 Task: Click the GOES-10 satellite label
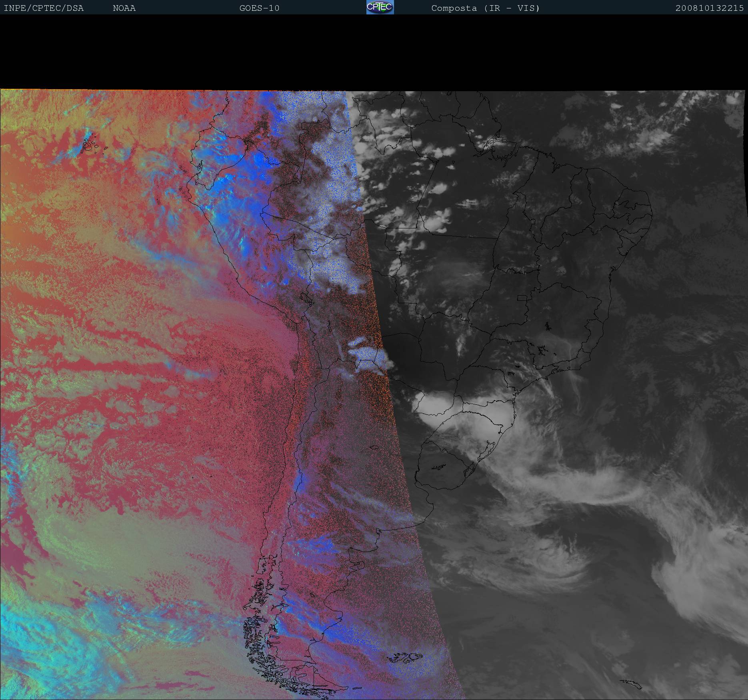pos(259,8)
